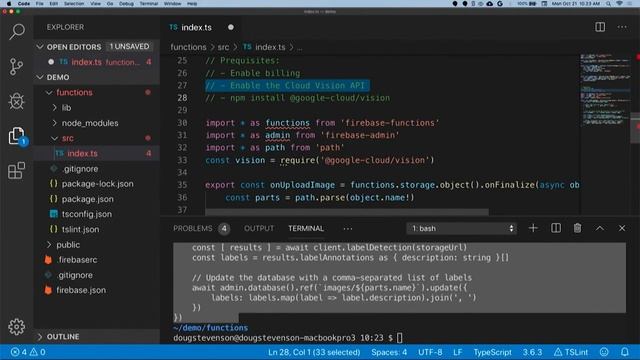Change language mode TypeScript
Image resolution: width=640 pixels, height=360 pixels.
[492, 352]
